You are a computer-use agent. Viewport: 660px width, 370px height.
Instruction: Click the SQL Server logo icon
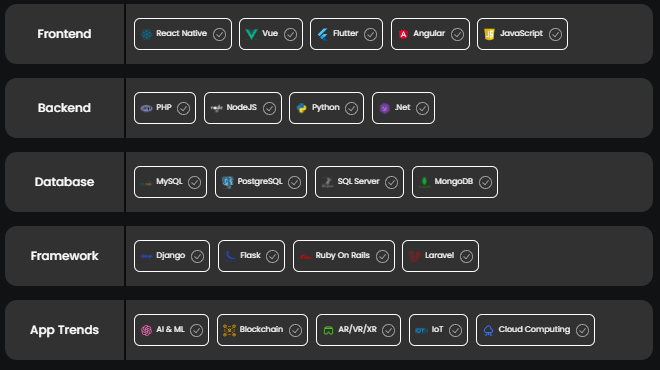tap(327, 182)
